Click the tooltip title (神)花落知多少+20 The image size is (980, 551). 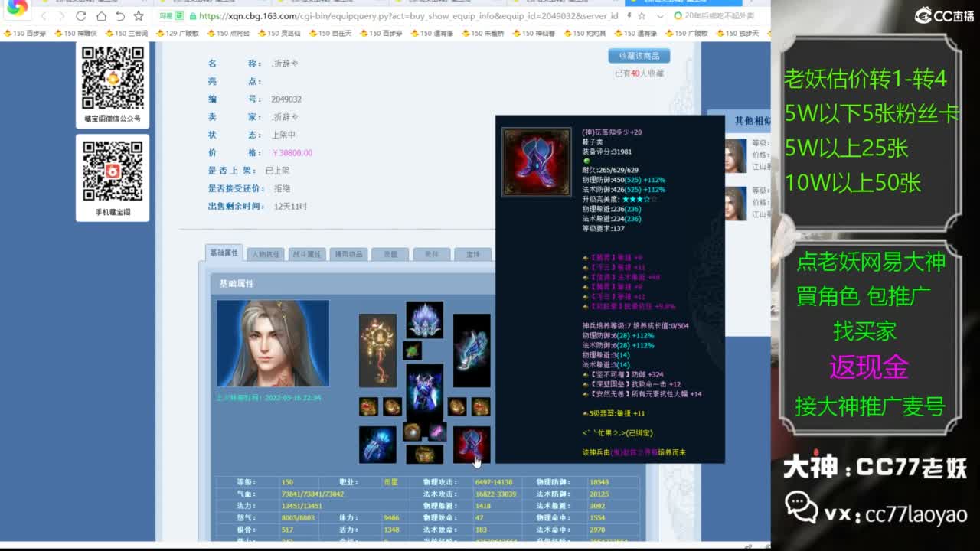coord(612,132)
